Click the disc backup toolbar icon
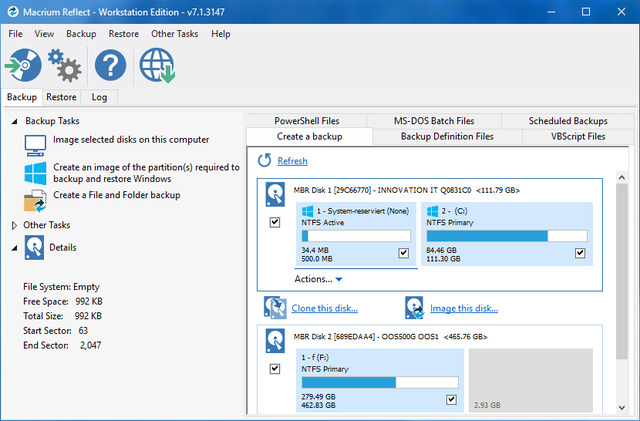The width and height of the screenshot is (640, 421). coord(24,67)
